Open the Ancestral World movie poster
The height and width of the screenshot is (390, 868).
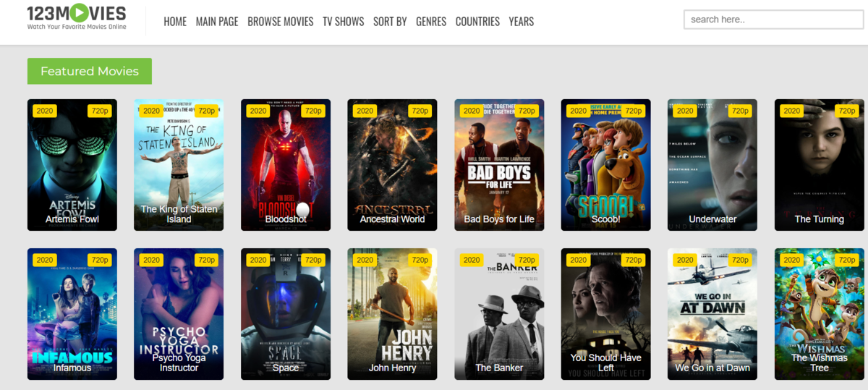392,165
